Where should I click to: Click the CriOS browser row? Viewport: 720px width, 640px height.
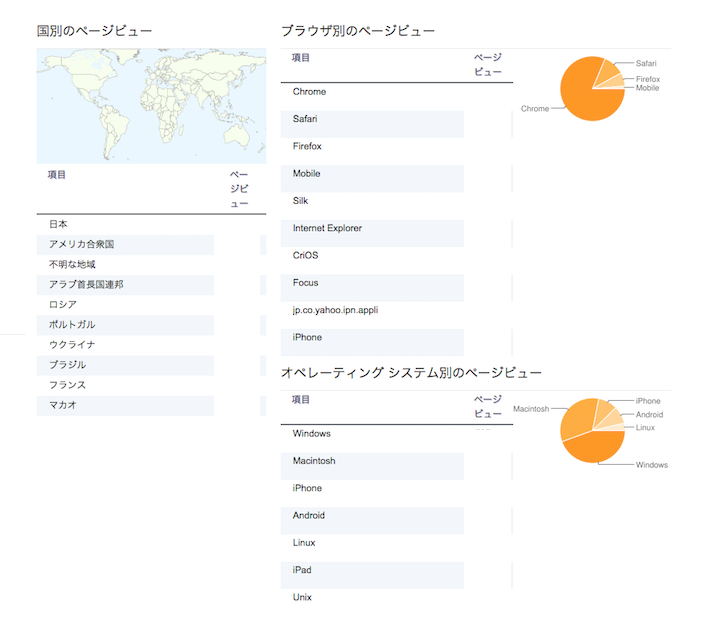397,261
